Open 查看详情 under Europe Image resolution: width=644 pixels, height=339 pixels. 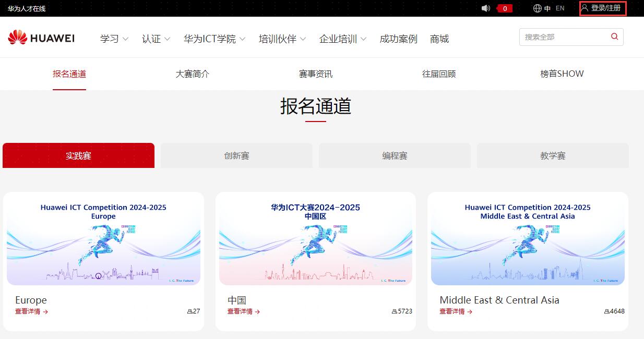coord(32,311)
